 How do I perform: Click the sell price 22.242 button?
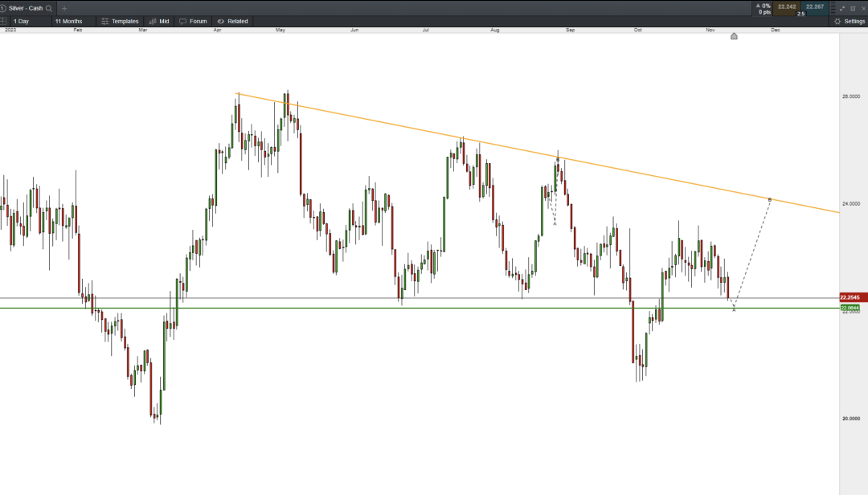coord(786,7)
